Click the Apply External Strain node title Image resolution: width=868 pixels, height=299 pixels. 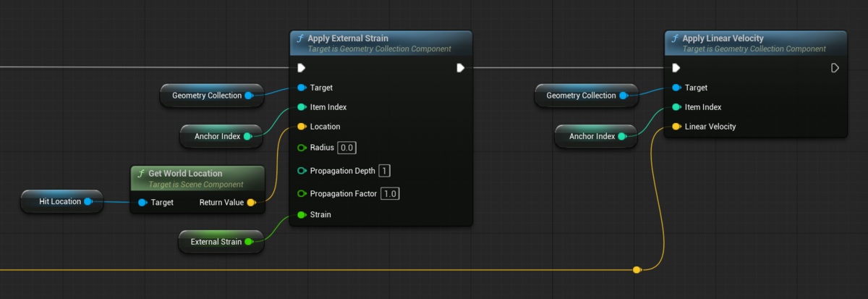click(x=348, y=38)
